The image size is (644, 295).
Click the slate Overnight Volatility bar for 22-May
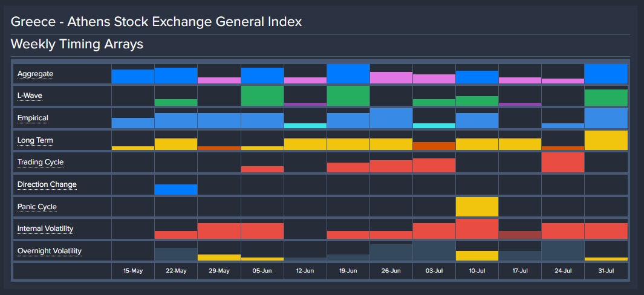click(x=176, y=254)
